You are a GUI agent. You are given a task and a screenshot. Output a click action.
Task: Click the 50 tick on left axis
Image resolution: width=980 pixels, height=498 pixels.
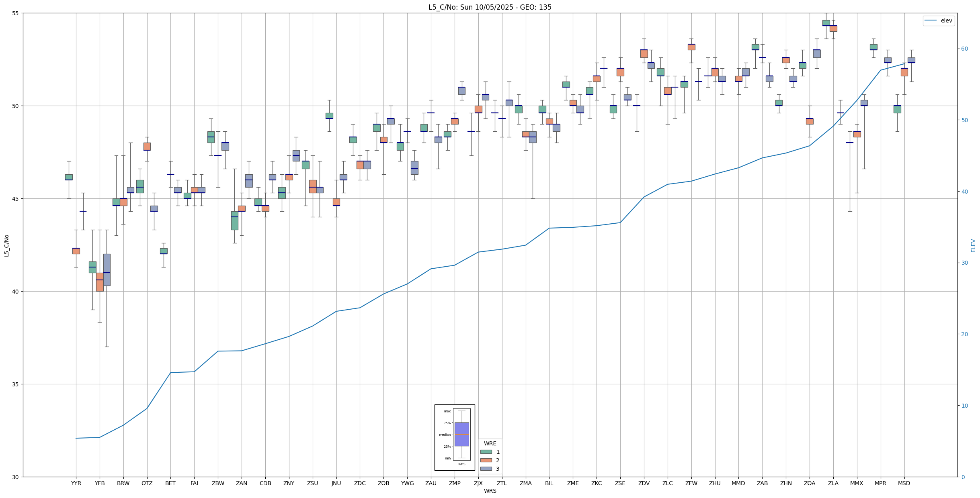[16, 106]
